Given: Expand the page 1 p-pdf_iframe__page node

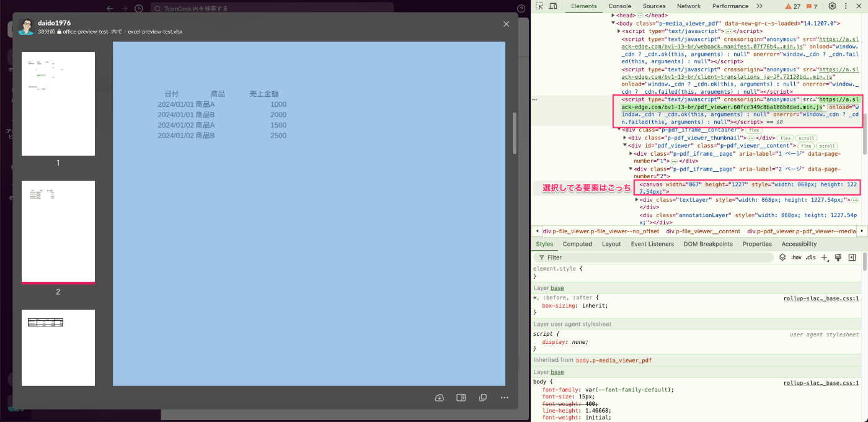Looking at the screenshot, I should (631, 153).
